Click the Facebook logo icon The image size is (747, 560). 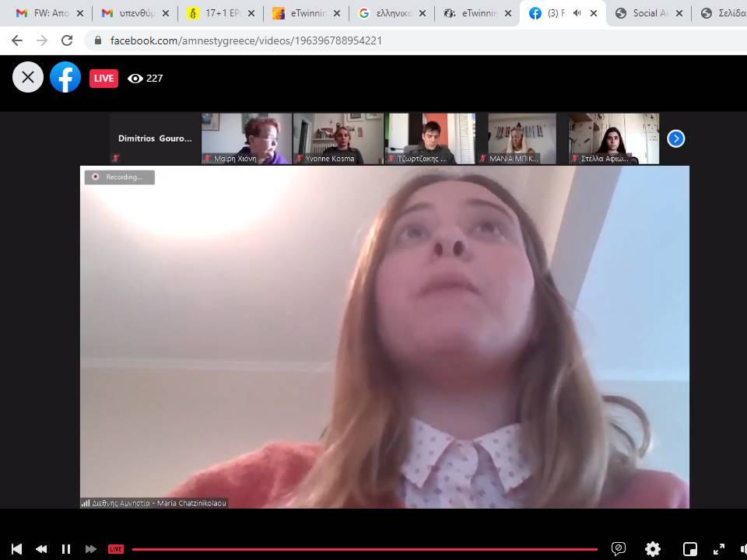[x=65, y=77]
